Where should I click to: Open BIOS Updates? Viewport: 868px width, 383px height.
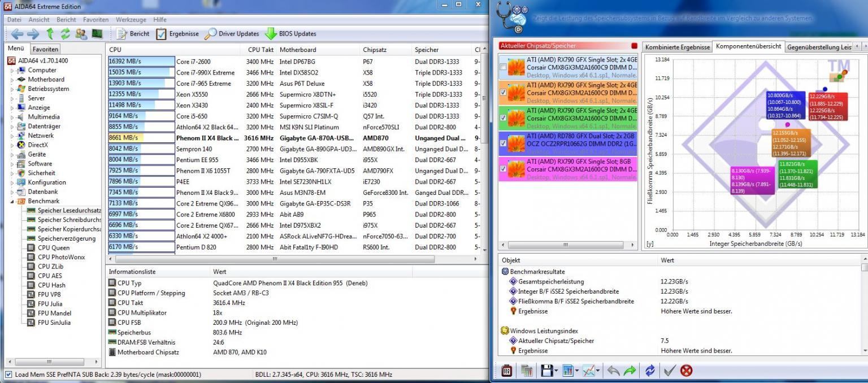(290, 34)
